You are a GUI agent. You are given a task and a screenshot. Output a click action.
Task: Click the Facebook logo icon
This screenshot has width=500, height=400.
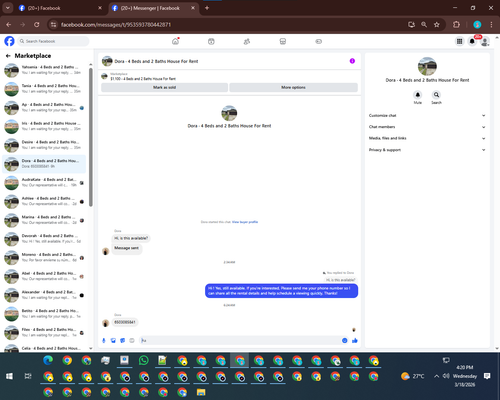tap(9, 41)
